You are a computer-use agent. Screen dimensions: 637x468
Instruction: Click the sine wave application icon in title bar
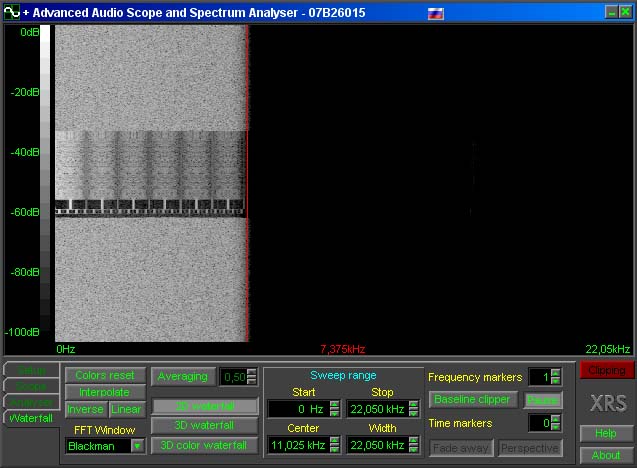11,12
